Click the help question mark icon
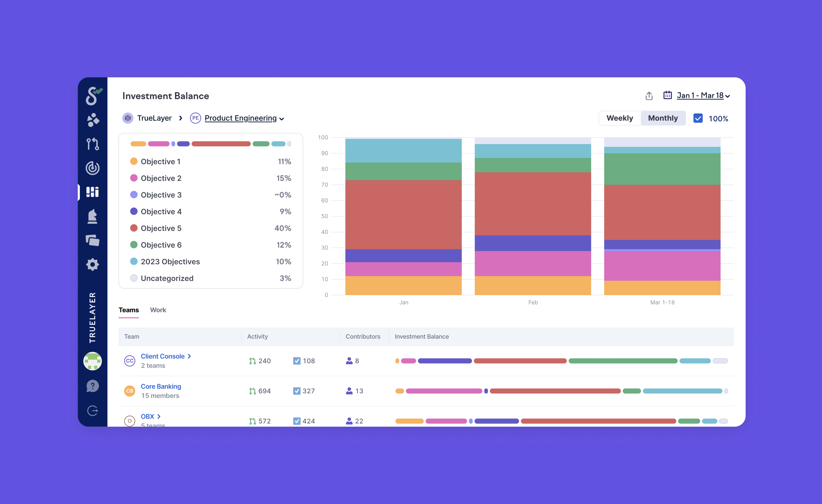The image size is (822, 504). (92, 386)
